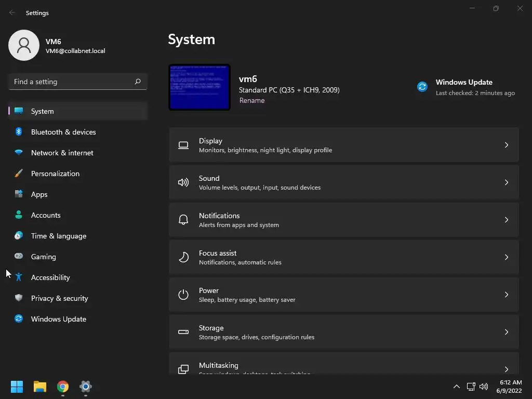Click the Focus assist moon icon
This screenshot has width=532, height=399.
[183, 257]
